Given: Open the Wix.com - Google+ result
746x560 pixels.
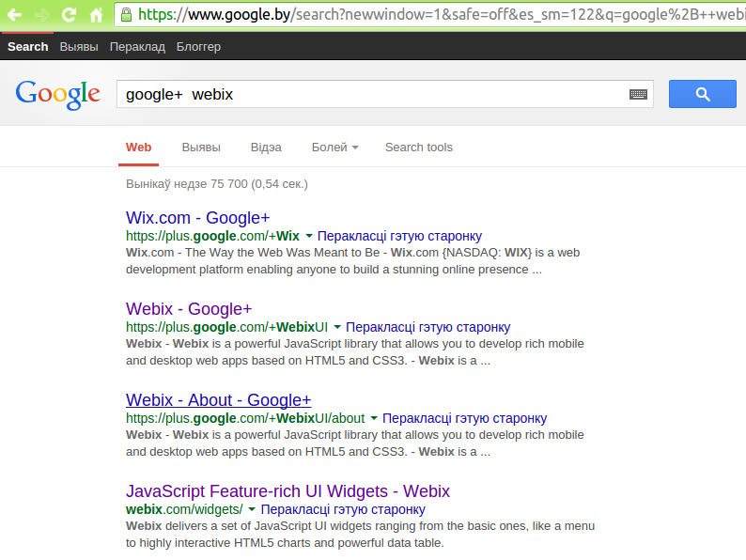Looking at the screenshot, I should [197, 217].
